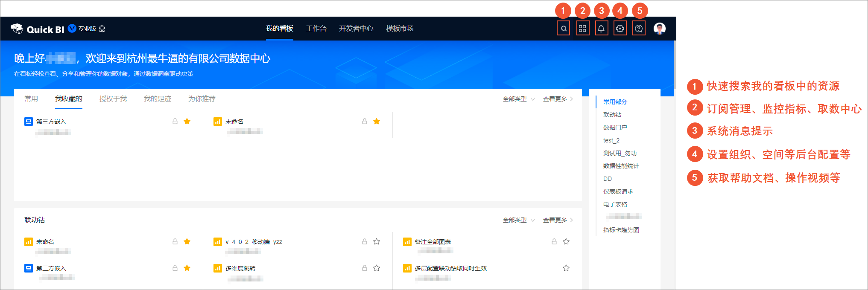Jump to 数据门户 in right navigation
Screen dimensions: 868x290
coord(615,128)
